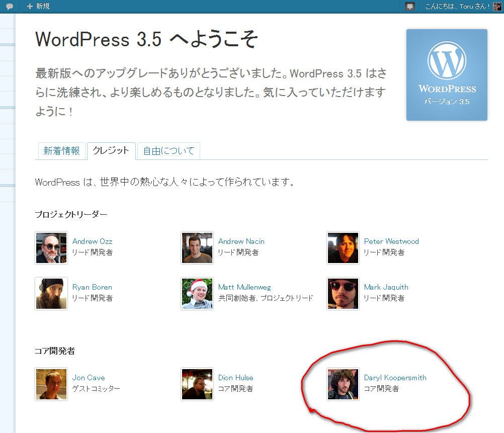The image size is (504, 433).
Task: Click Andrew Nacin's profile photo
Action: click(x=197, y=248)
